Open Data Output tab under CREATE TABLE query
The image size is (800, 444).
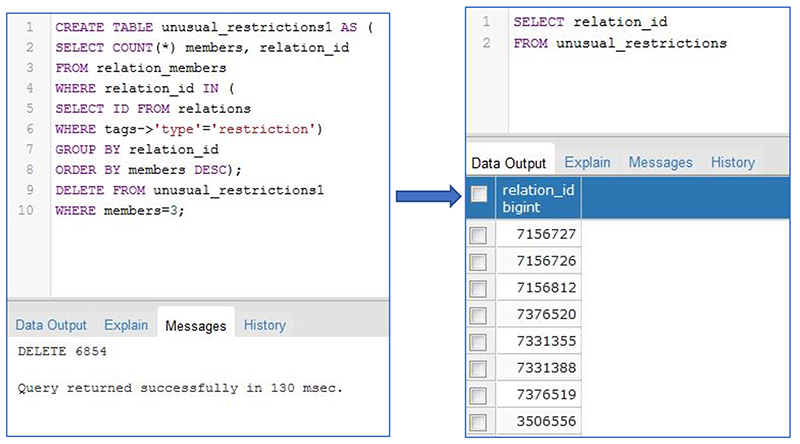point(51,325)
